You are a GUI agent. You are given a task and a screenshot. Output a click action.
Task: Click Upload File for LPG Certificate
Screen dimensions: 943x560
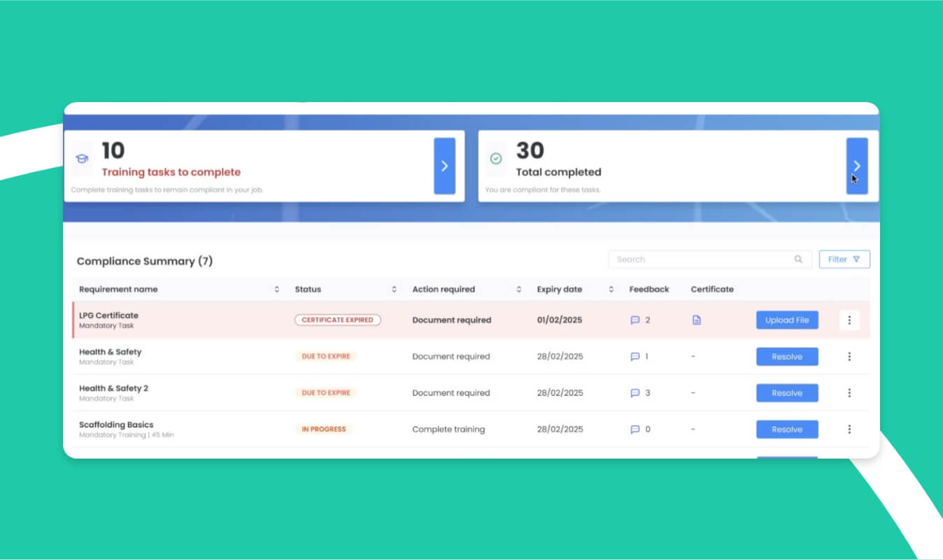[x=787, y=320]
